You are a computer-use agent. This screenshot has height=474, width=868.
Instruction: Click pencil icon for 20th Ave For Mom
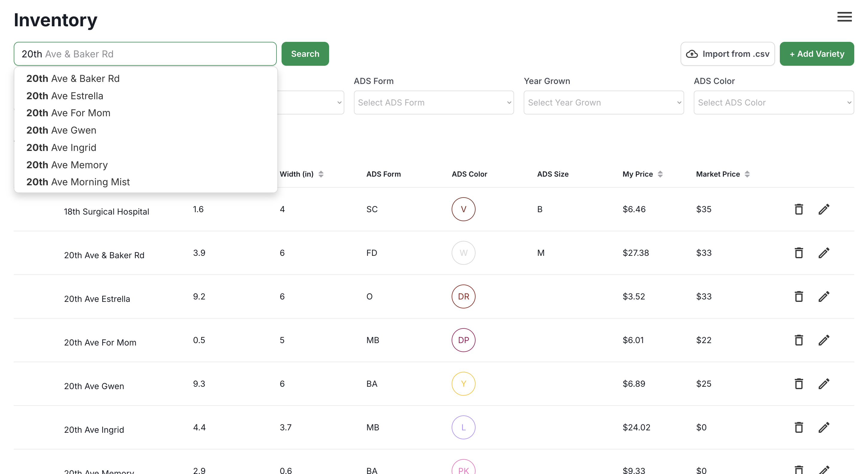point(823,340)
